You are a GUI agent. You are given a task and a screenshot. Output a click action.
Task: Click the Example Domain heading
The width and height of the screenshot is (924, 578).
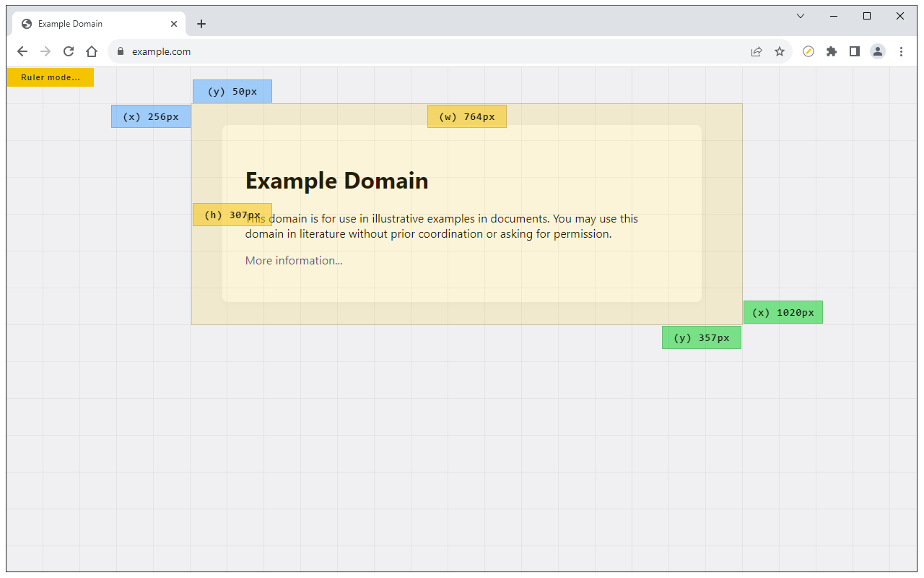337,181
